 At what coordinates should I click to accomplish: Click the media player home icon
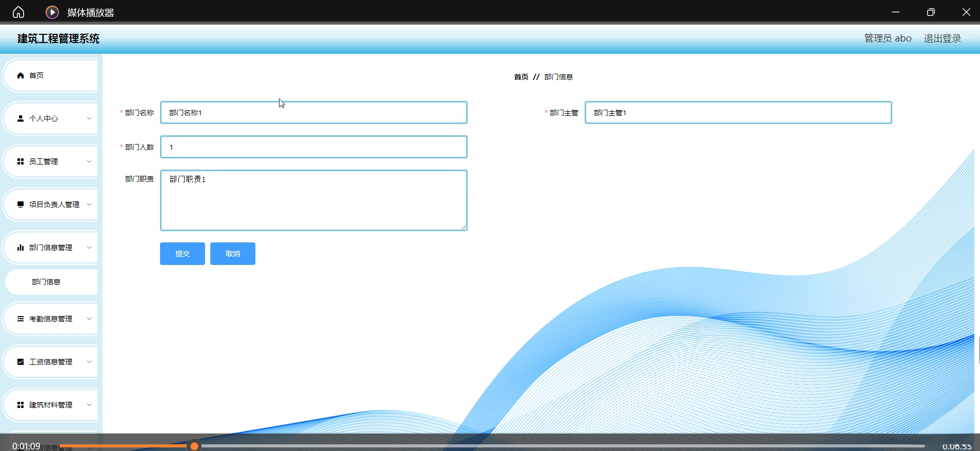tap(18, 12)
